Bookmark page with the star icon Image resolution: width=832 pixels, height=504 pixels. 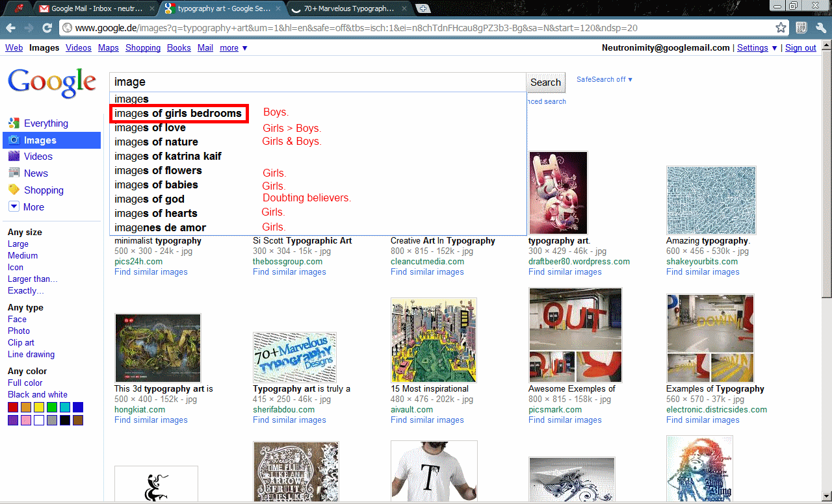click(781, 28)
